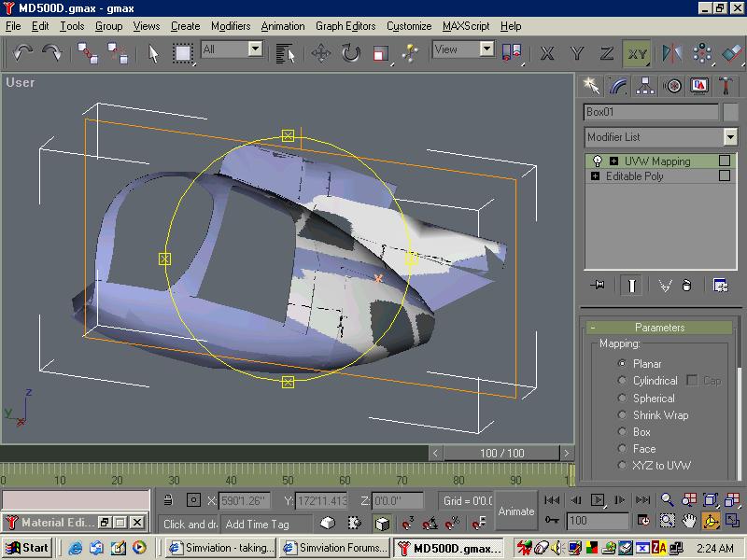Screen dimensions: 747x560
Task: Select the Select and Move tool
Action: tap(320, 53)
